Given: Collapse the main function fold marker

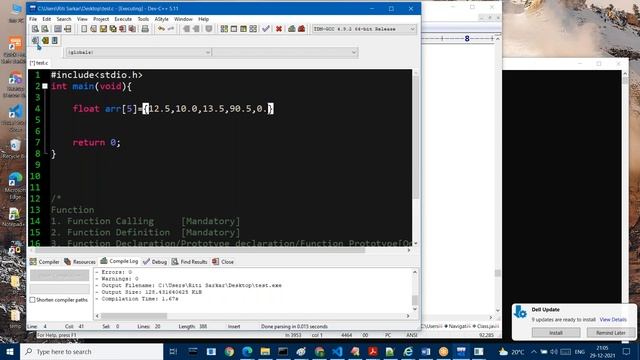Looking at the screenshot, I should click(x=45, y=86).
